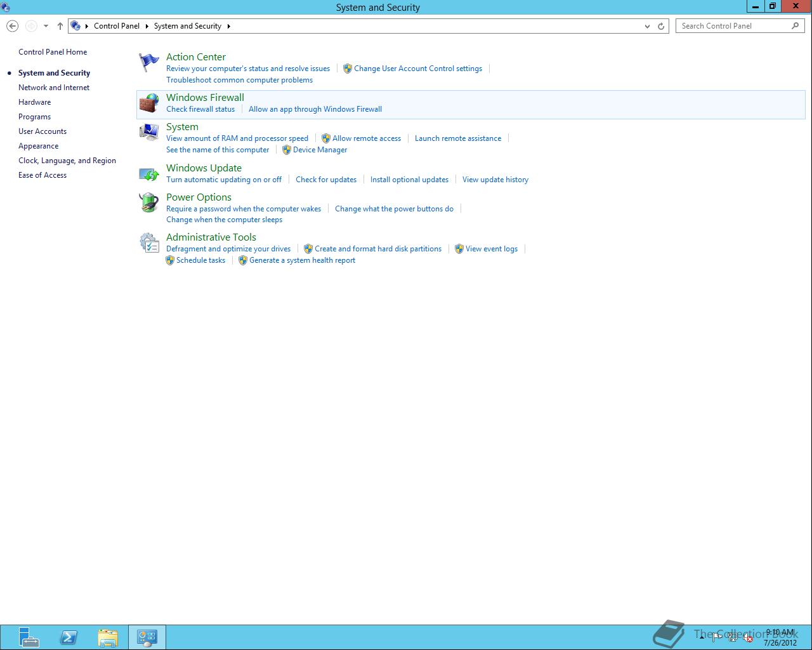Click Troubleshoot common computer problems
Screen dimensions: 812x650
(x=239, y=80)
